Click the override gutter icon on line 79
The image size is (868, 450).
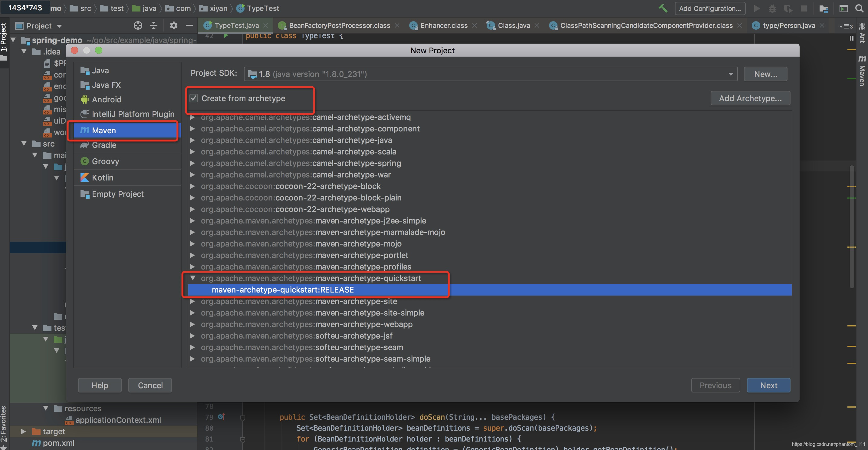tap(221, 417)
